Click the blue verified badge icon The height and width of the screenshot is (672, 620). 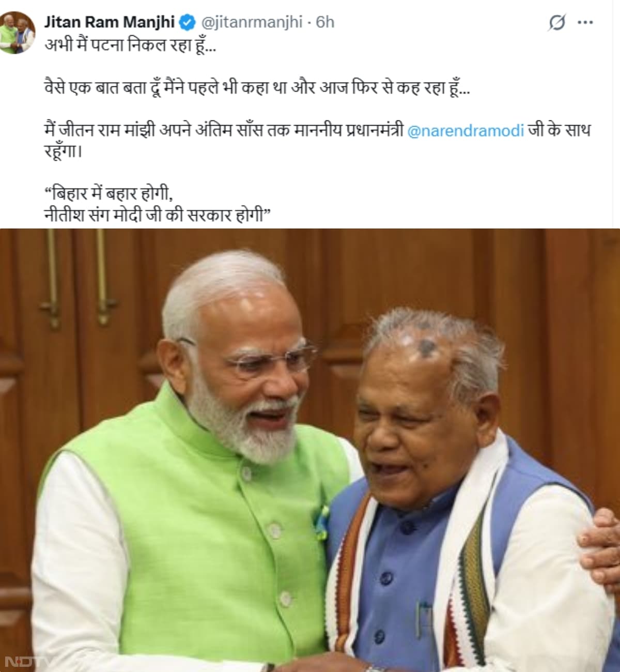(187, 22)
